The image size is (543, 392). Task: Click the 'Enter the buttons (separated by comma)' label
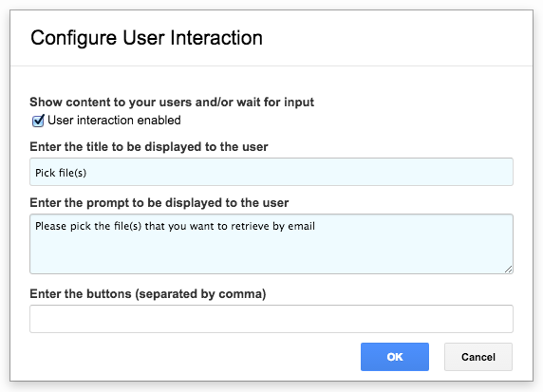pyautogui.click(x=148, y=294)
